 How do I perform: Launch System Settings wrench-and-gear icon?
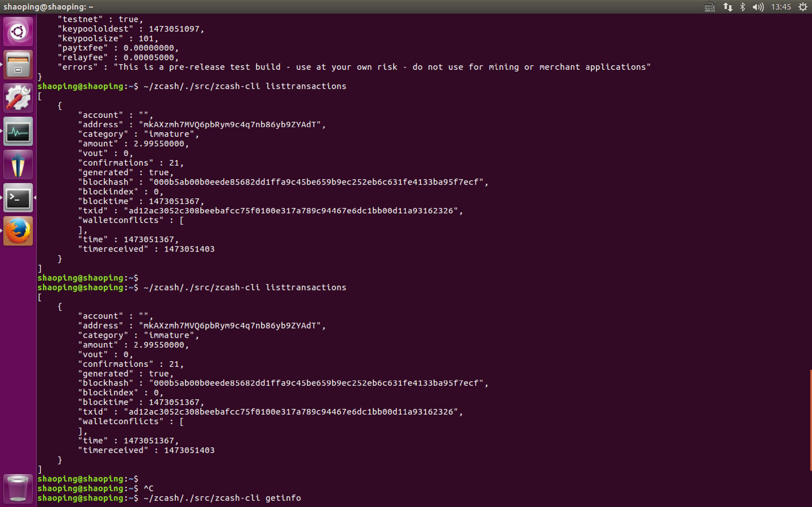pos(18,98)
